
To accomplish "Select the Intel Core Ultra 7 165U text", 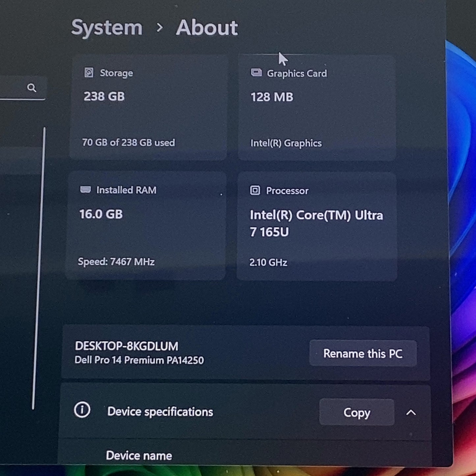I will [316, 224].
